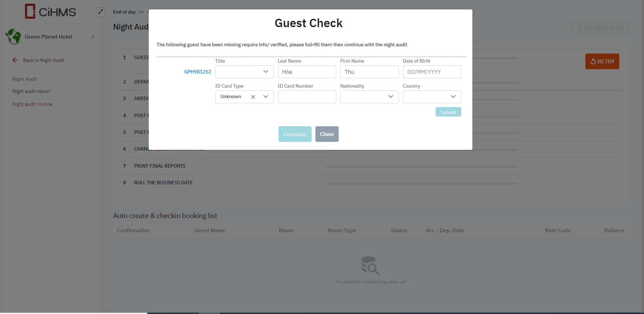644x314 pixels.
Task: Click the ROLL THE BUSINESS DATE progress bar
Action: 421,184
